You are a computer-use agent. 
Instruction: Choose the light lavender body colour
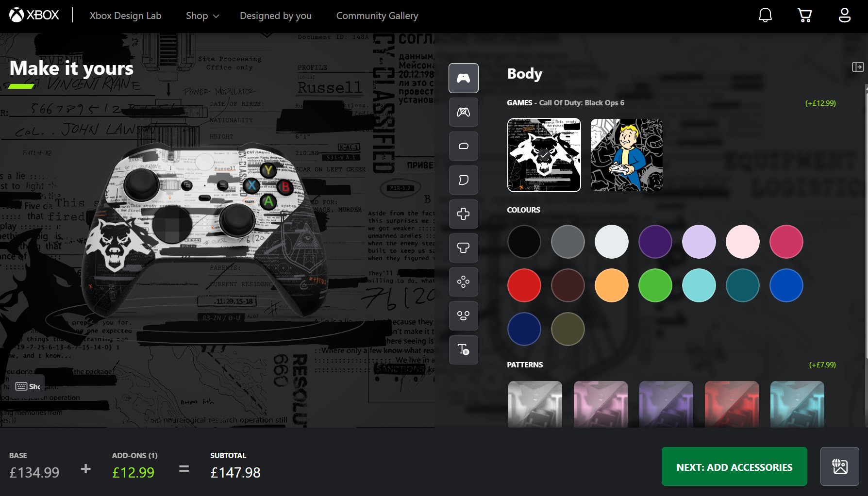pyautogui.click(x=699, y=242)
